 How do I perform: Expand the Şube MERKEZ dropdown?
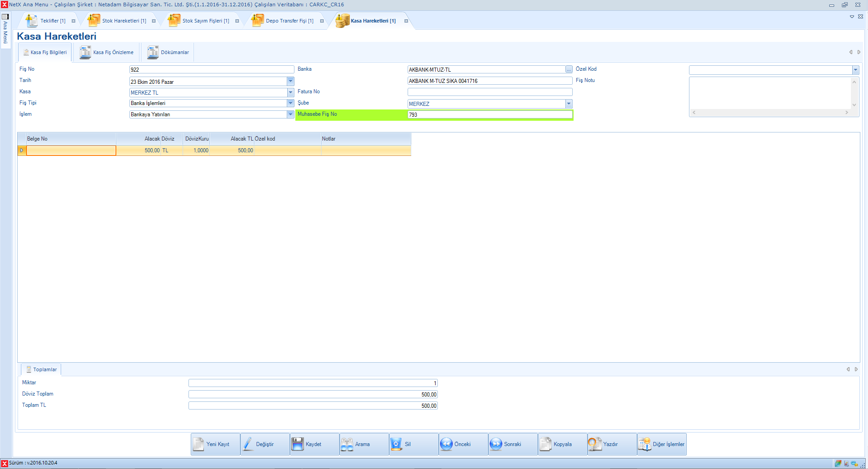(569, 104)
